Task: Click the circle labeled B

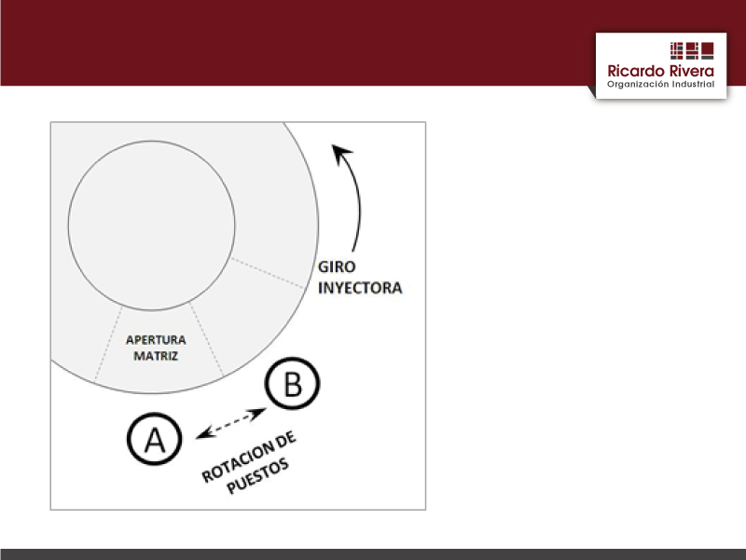Action: tap(292, 383)
